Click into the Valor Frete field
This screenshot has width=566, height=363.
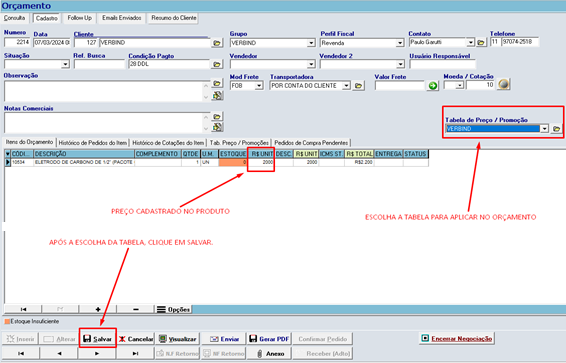pos(400,86)
